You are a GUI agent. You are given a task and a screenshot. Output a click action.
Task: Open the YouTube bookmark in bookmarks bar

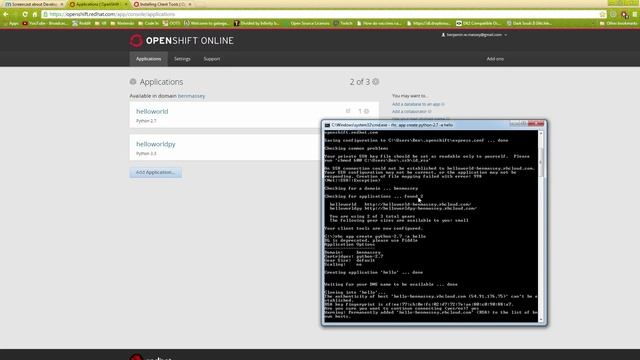click(44, 23)
